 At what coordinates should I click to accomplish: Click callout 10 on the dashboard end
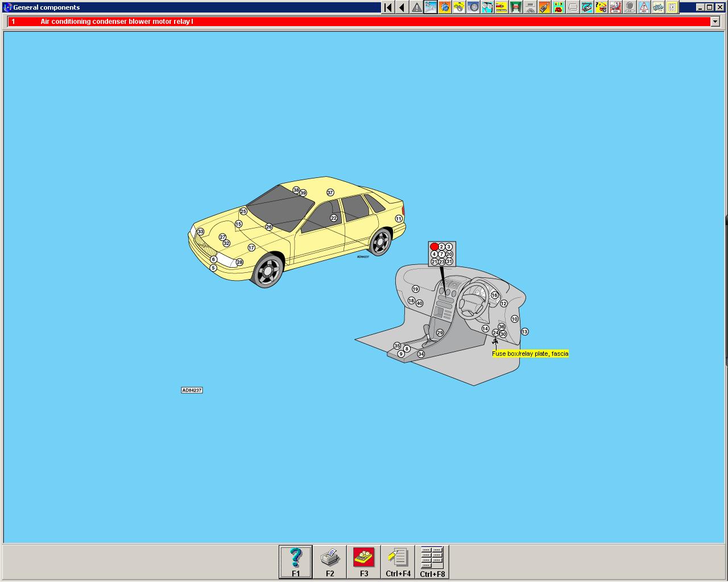[515, 319]
